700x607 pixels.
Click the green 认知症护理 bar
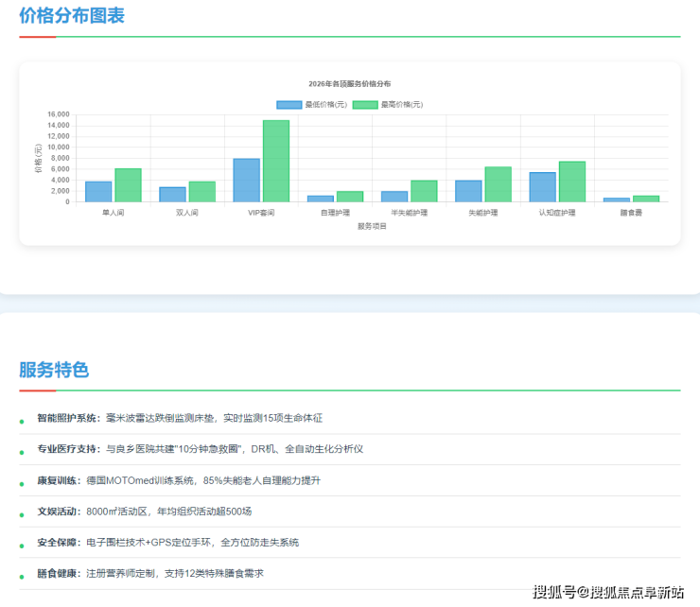572,182
